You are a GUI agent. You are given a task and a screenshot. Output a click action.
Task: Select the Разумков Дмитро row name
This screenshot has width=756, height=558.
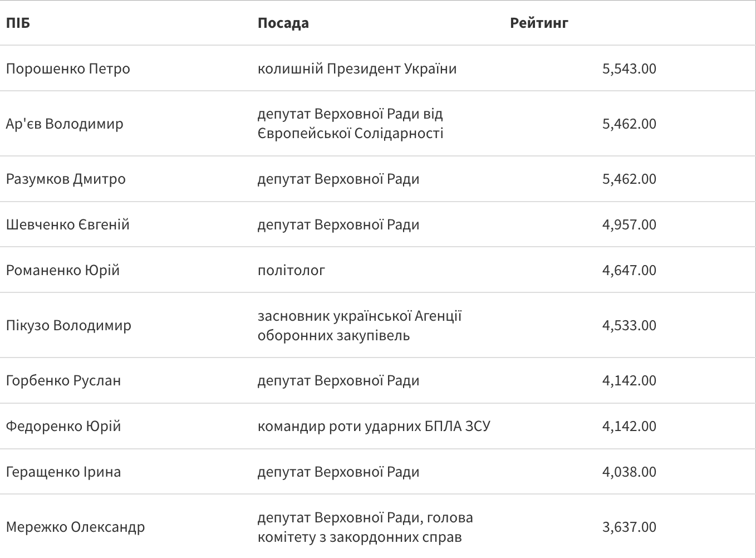point(66,179)
